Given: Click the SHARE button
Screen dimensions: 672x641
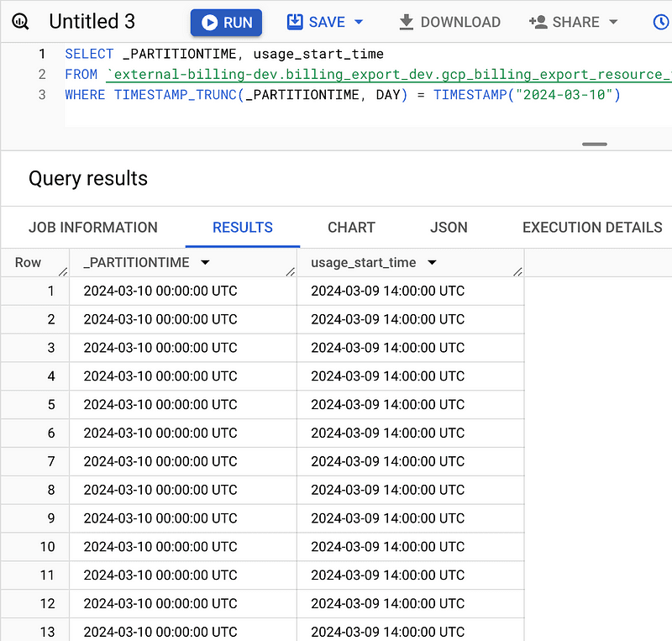Looking at the screenshot, I should (564, 22).
